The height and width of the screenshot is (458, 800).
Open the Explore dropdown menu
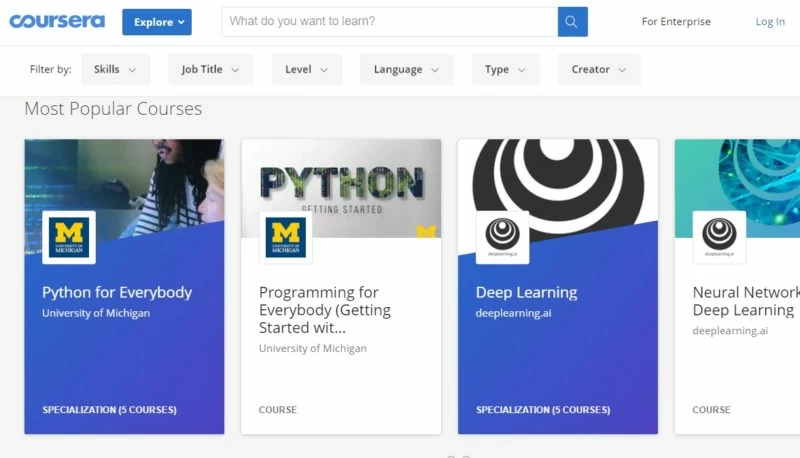[157, 22]
